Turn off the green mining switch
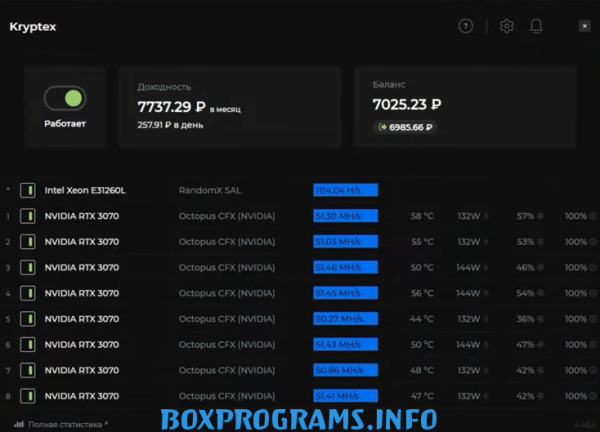The height and width of the screenshot is (432, 600). 65,98
